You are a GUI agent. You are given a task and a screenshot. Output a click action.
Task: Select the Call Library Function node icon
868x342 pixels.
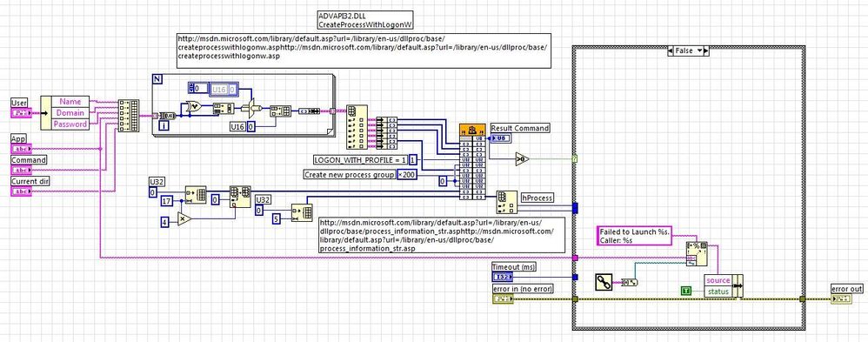tap(472, 130)
